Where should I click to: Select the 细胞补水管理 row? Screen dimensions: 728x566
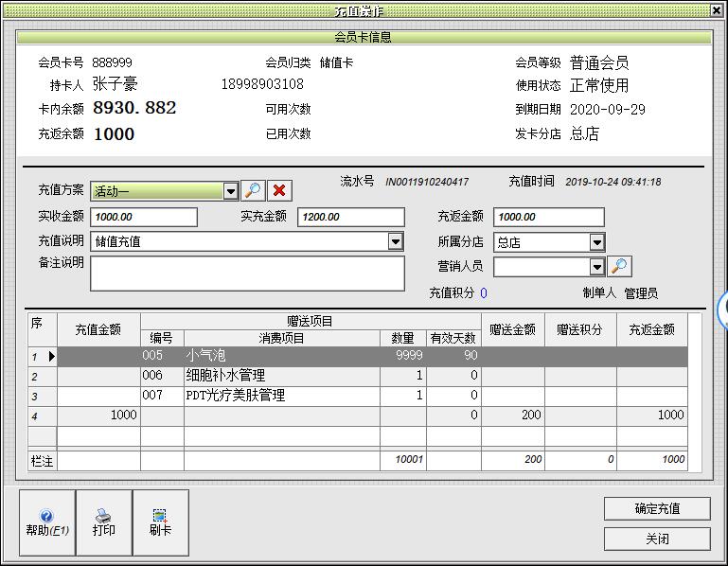click(x=358, y=375)
